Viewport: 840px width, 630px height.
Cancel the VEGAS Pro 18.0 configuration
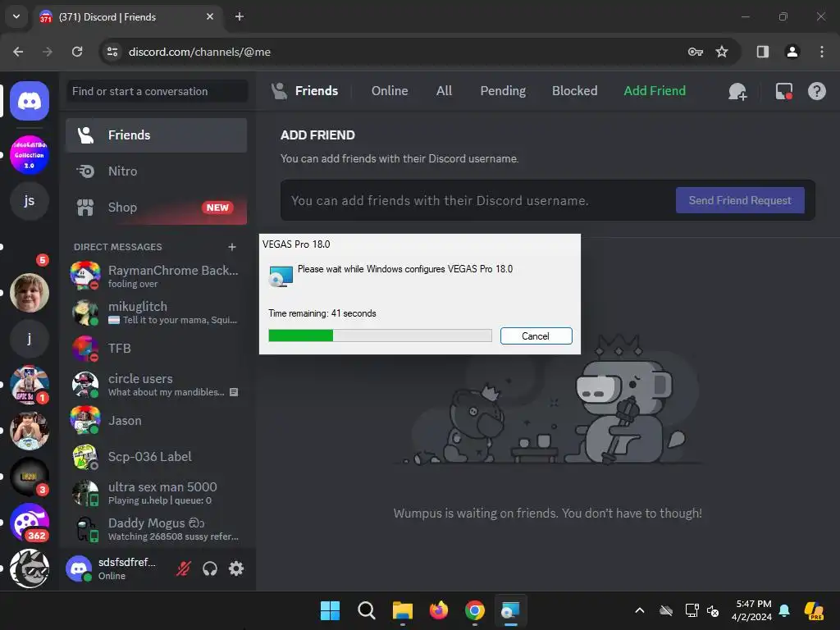(536, 336)
